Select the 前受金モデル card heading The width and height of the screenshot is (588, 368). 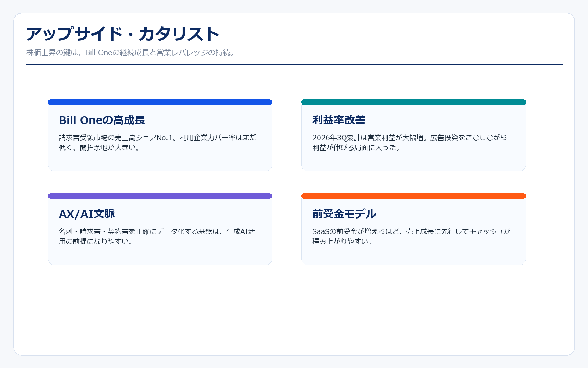tap(344, 214)
